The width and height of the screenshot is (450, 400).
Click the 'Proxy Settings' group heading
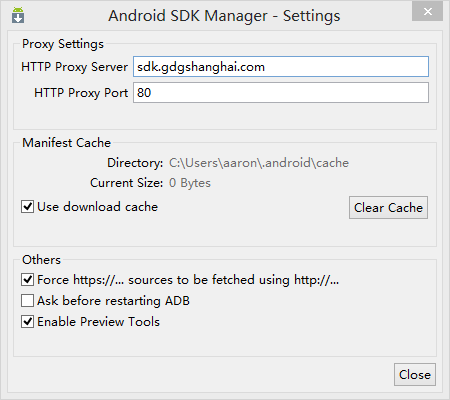pos(63,44)
